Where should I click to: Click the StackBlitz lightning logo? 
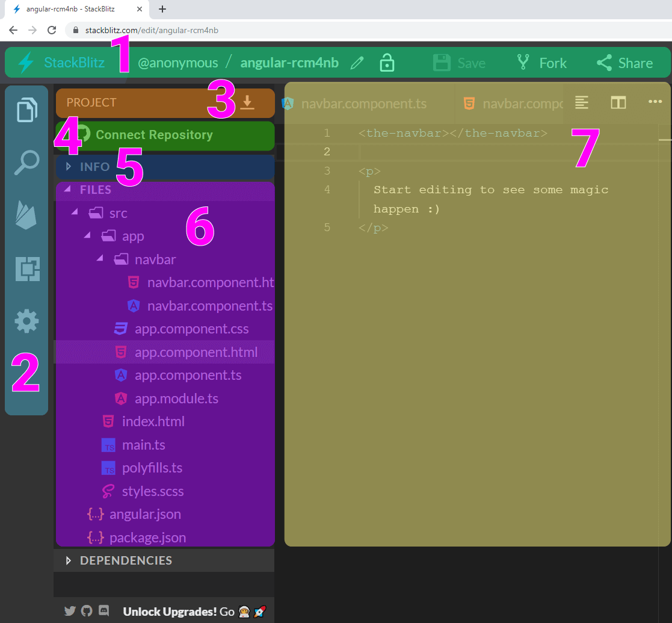tap(26, 63)
